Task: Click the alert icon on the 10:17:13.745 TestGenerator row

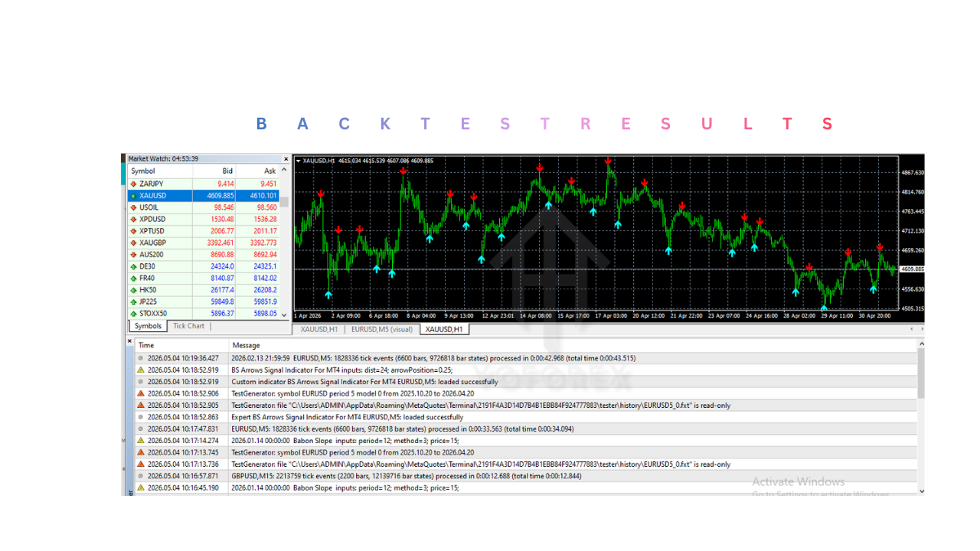Action: pos(140,452)
